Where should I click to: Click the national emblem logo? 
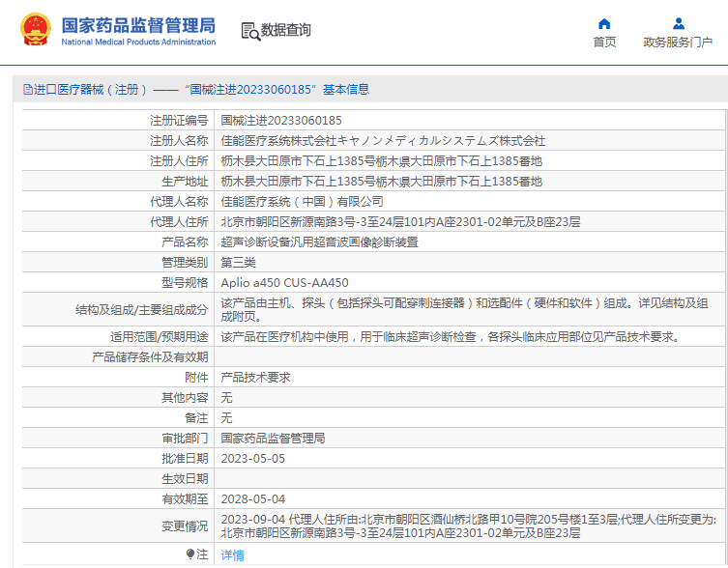[x=35, y=29]
